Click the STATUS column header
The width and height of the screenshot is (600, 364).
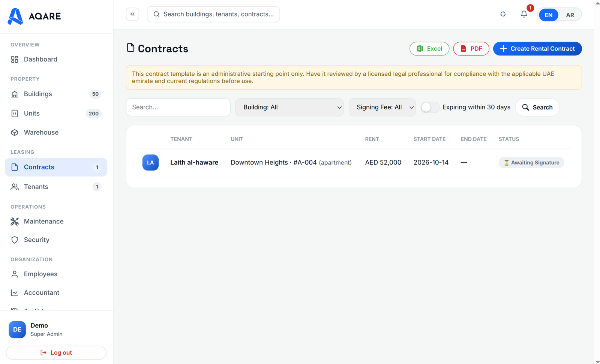(x=508, y=139)
